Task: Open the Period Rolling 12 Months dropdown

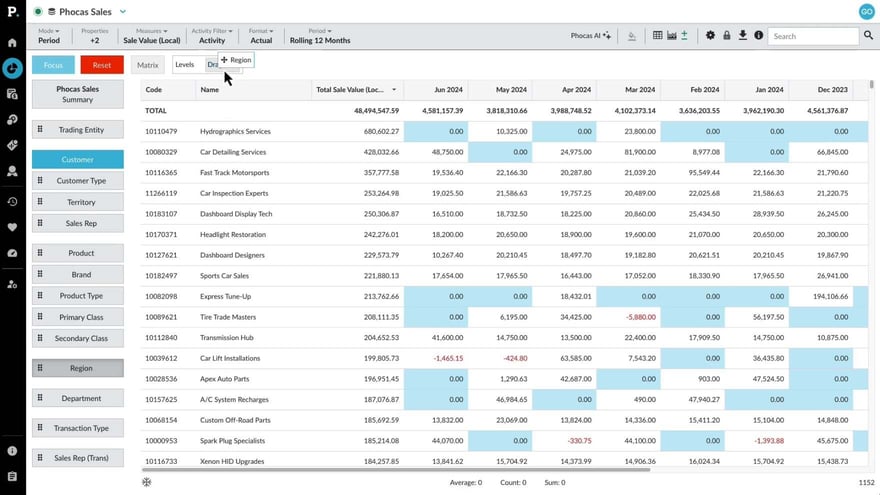Action: pyautogui.click(x=320, y=36)
